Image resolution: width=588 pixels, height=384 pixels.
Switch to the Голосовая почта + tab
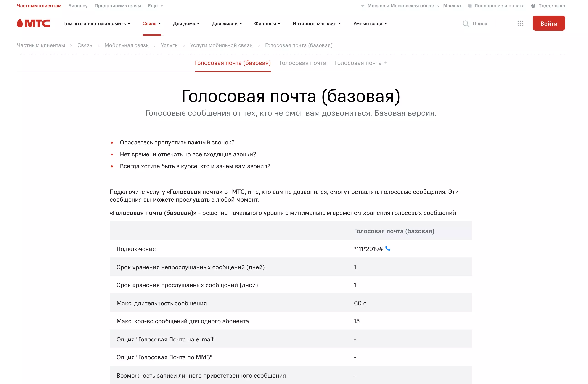361,63
